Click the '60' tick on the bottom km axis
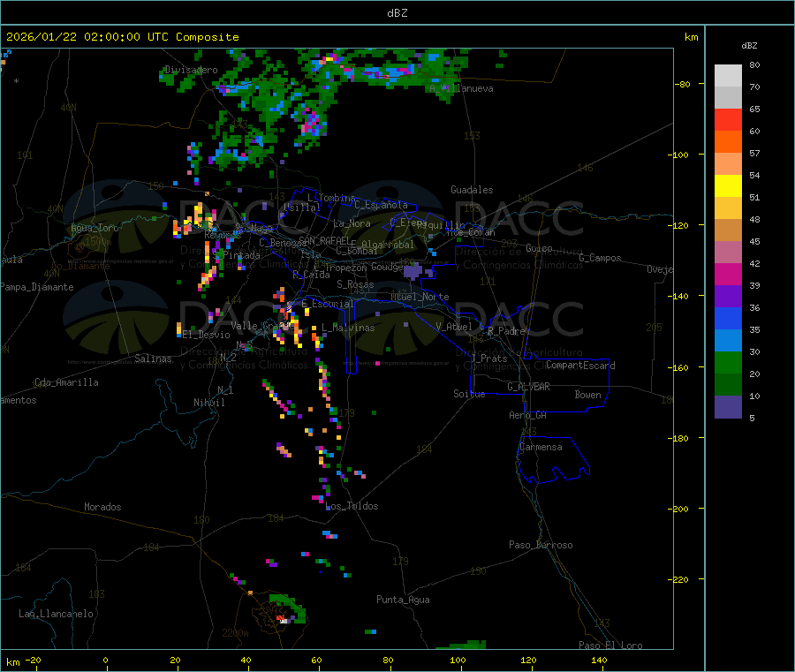Screen dimensions: 795x672 coord(316,660)
